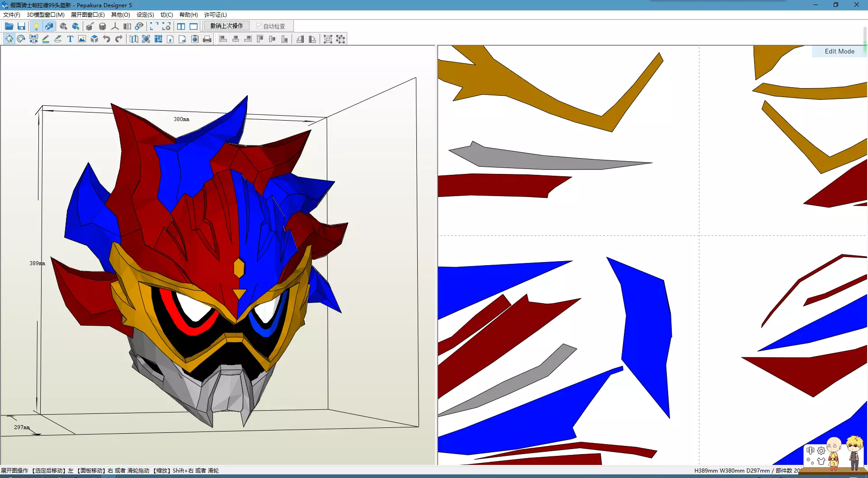Click the blue-topped 3D cube icon

point(94,39)
